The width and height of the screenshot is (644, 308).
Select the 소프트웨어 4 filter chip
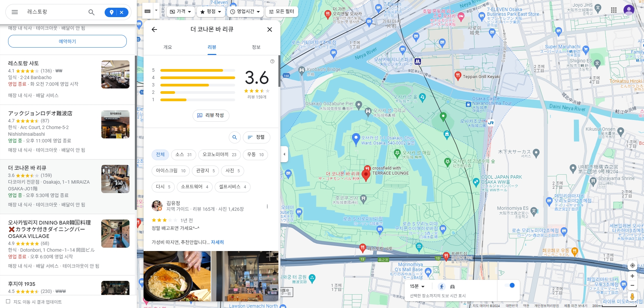(x=195, y=187)
